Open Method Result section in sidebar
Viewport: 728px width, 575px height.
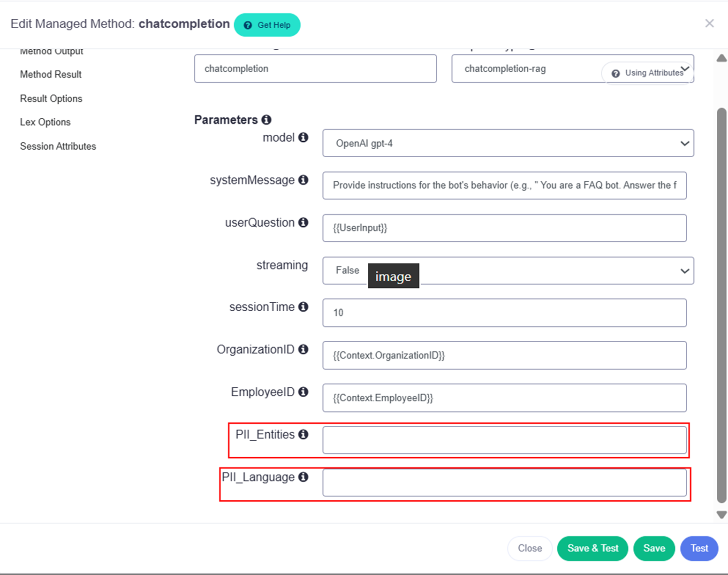tap(51, 74)
